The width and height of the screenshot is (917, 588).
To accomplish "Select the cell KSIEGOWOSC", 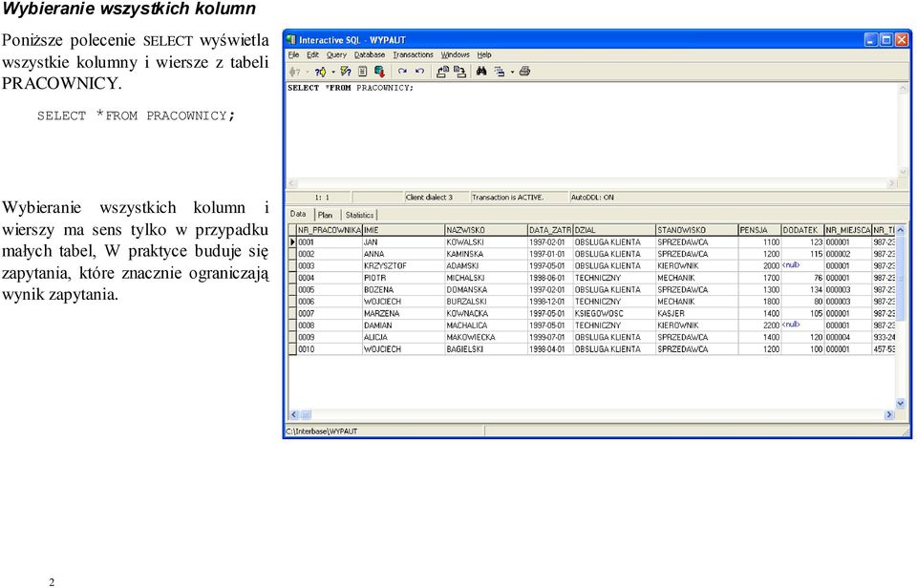I will 614,313.
